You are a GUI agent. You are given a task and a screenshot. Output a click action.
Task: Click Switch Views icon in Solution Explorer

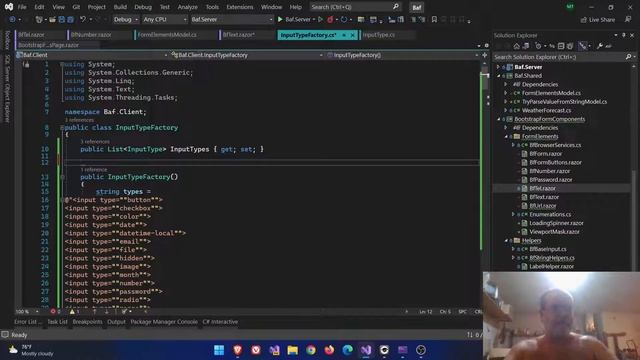point(526,46)
